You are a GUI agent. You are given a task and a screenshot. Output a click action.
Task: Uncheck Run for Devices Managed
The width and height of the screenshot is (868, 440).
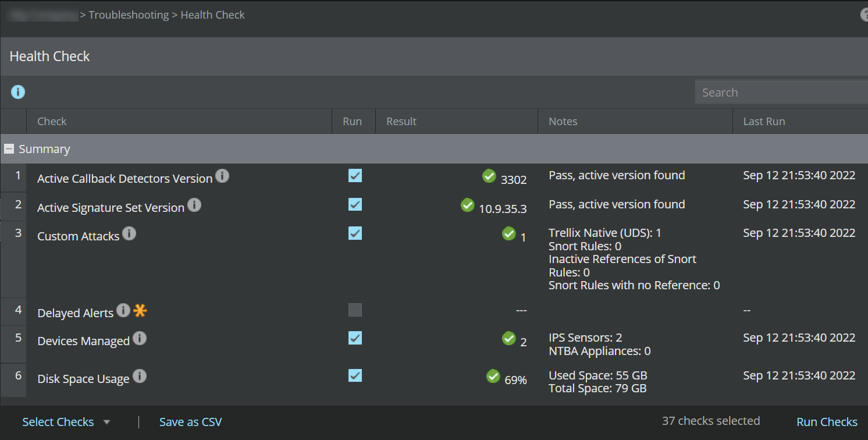coord(355,338)
